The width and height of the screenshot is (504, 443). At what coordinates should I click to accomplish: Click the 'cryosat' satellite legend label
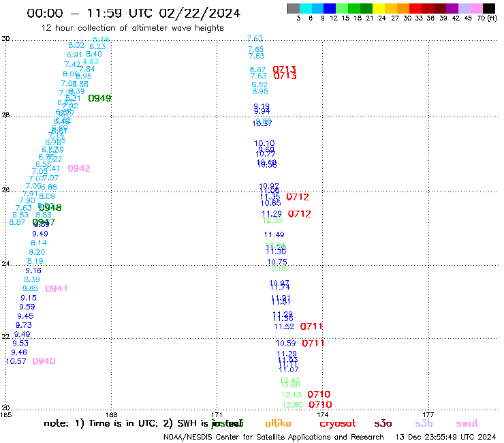pyautogui.click(x=338, y=424)
